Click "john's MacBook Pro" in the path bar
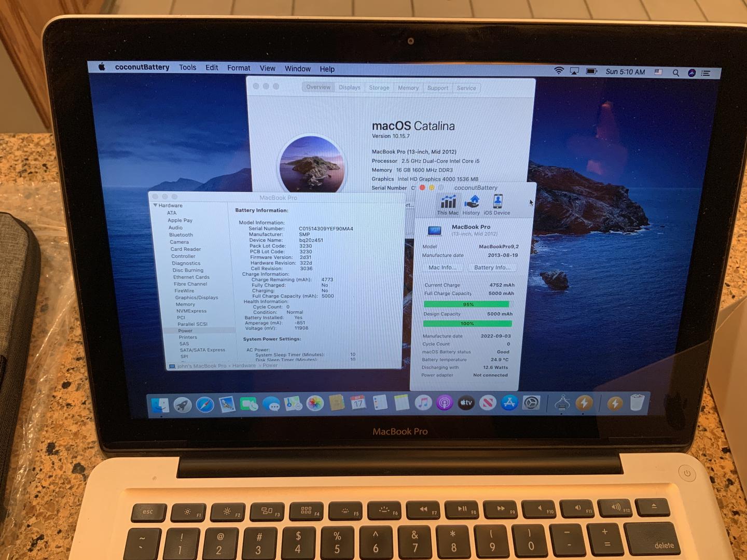The image size is (747, 560). point(202,366)
